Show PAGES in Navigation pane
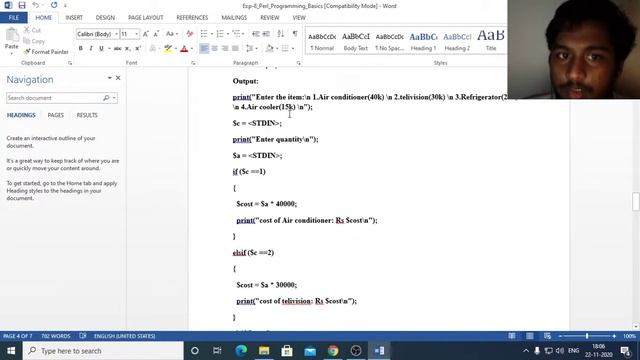The height and width of the screenshot is (360, 640). pyautogui.click(x=56, y=115)
